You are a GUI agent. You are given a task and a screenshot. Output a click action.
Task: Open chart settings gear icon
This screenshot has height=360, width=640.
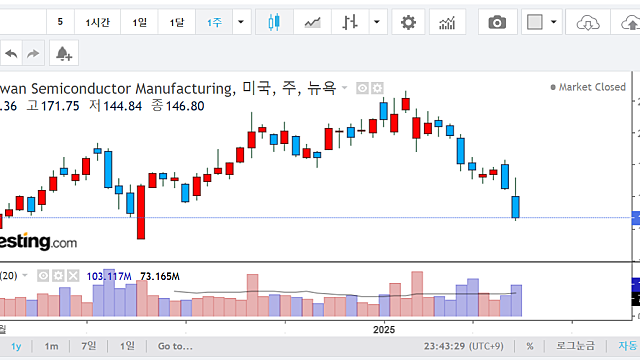click(408, 22)
